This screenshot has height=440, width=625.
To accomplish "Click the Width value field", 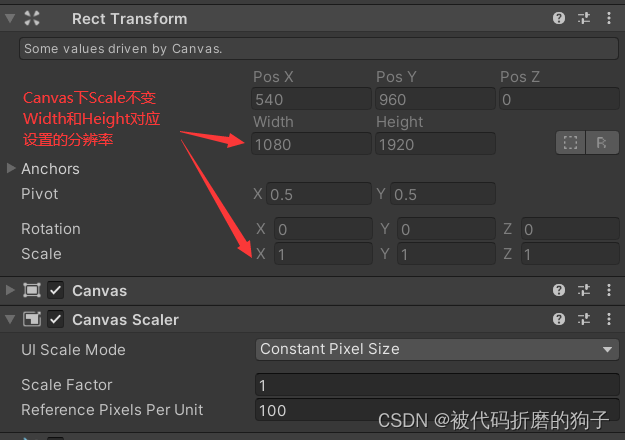I will coord(310,144).
